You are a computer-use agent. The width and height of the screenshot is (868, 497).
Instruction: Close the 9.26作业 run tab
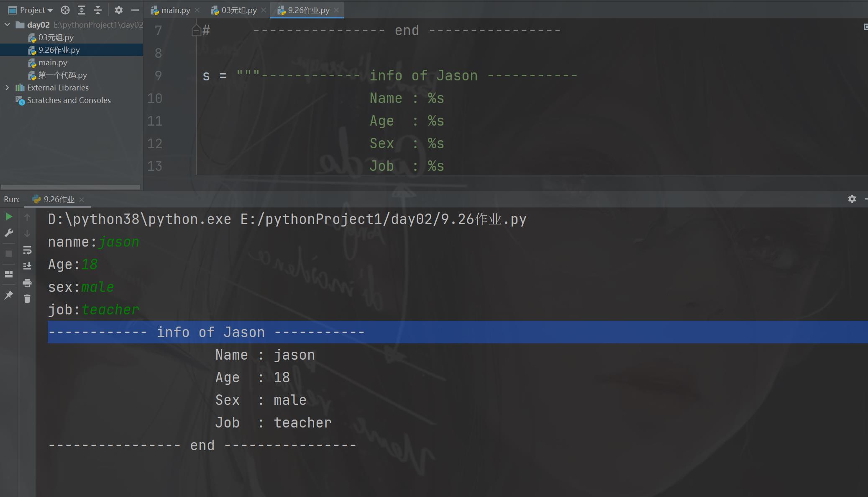tap(82, 200)
